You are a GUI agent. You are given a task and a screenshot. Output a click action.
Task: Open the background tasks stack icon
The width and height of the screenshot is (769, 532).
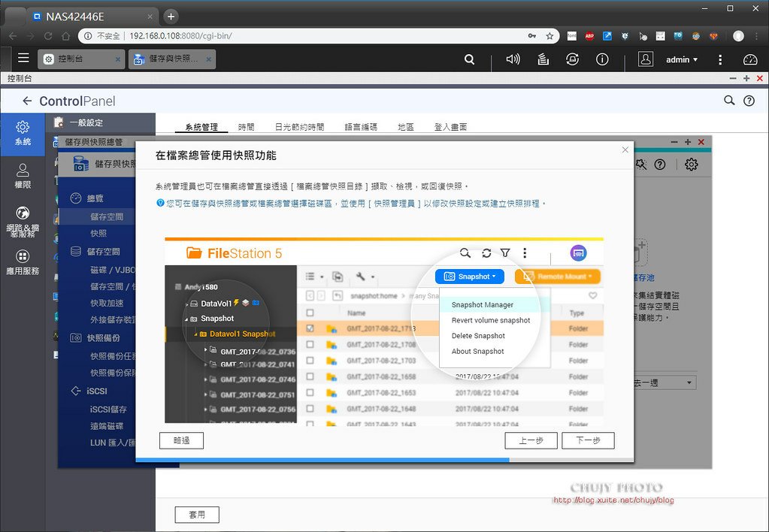click(543, 59)
